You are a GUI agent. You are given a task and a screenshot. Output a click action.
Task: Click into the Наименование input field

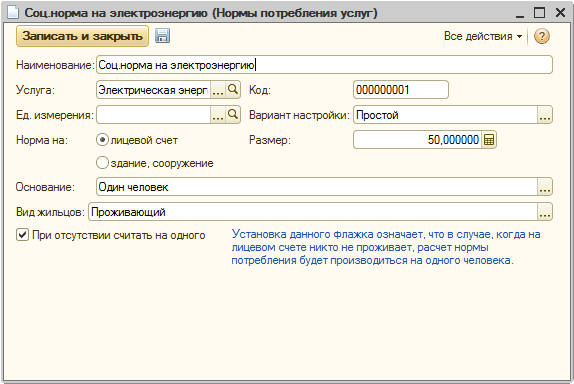point(324,65)
